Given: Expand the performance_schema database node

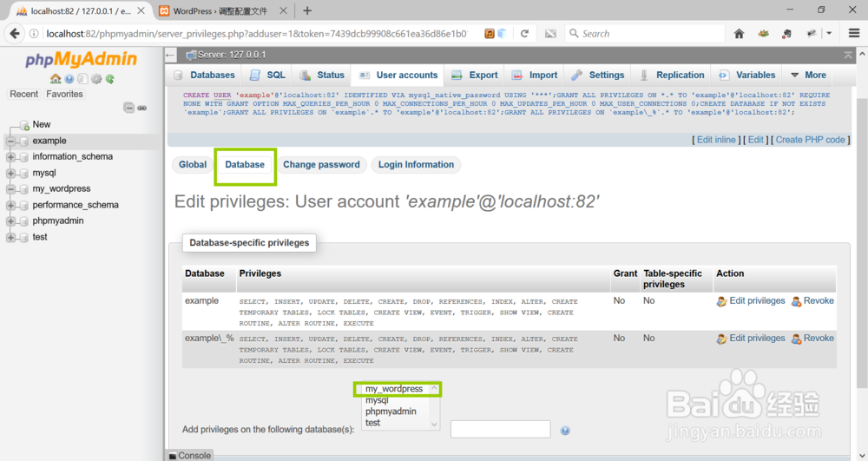Looking at the screenshot, I should (x=10, y=205).
